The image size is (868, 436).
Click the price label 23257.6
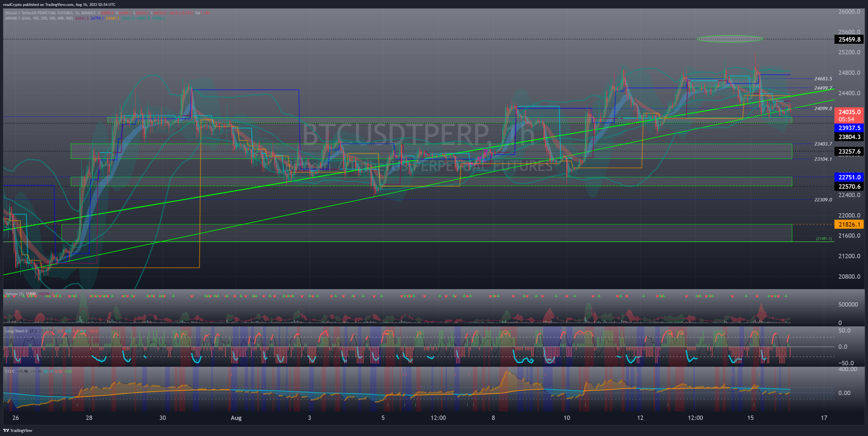coord(849,151)
